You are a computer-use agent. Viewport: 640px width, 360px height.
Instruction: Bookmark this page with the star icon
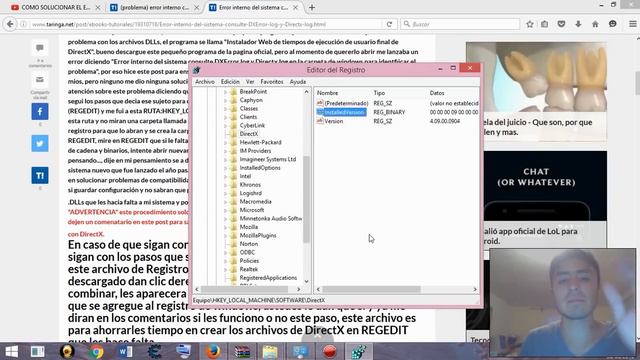(x=529, y=24)
